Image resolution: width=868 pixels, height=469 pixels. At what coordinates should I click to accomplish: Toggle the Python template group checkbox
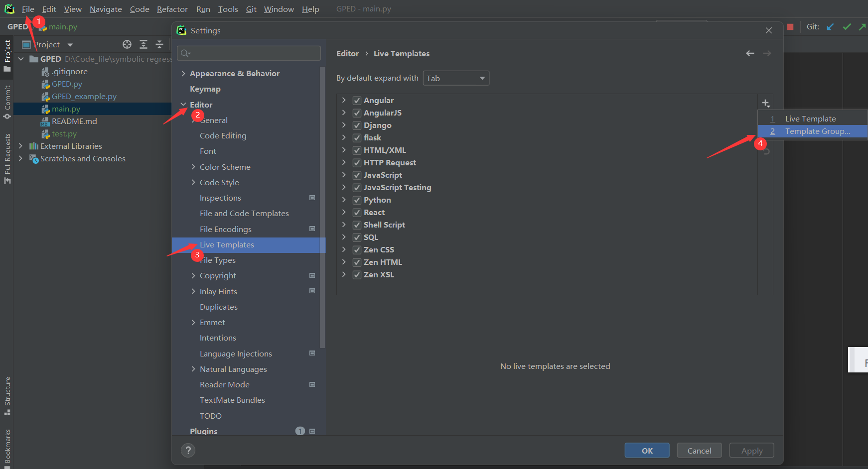357,200
